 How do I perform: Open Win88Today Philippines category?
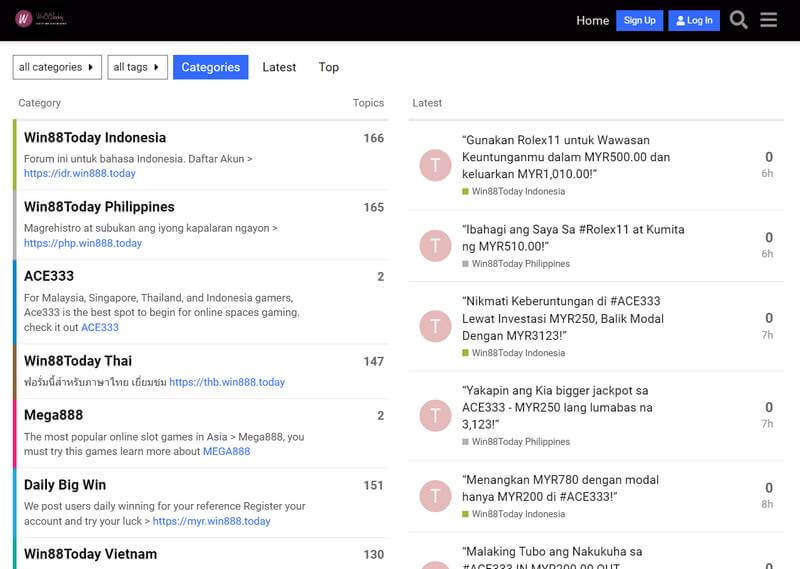99,207
